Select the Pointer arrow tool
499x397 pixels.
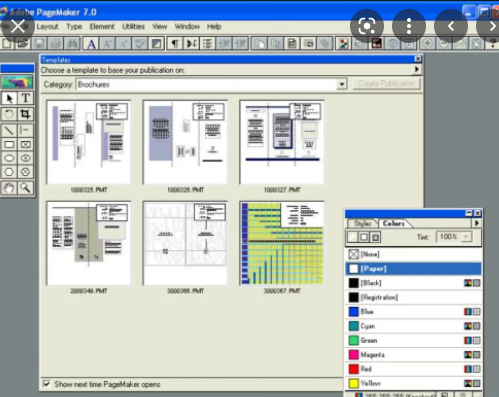[x=9, y=98]
